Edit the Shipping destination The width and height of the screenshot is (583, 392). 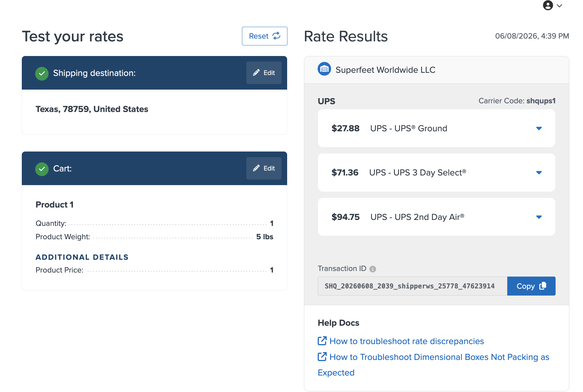264,73
